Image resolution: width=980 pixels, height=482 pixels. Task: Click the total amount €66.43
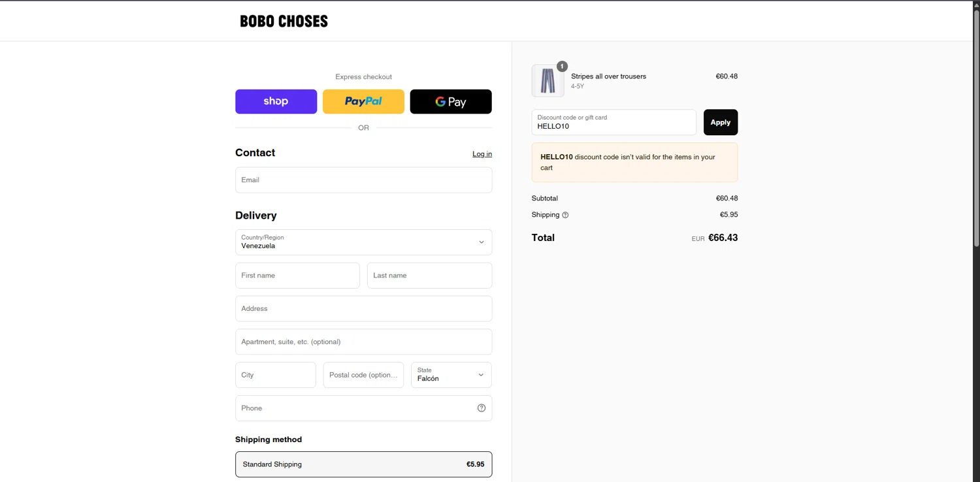click(723, 238)
